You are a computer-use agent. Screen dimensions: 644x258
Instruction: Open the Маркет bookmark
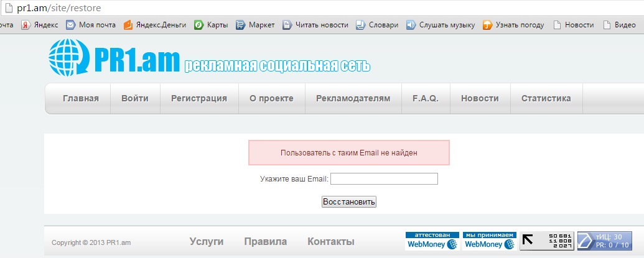[255, 25]
